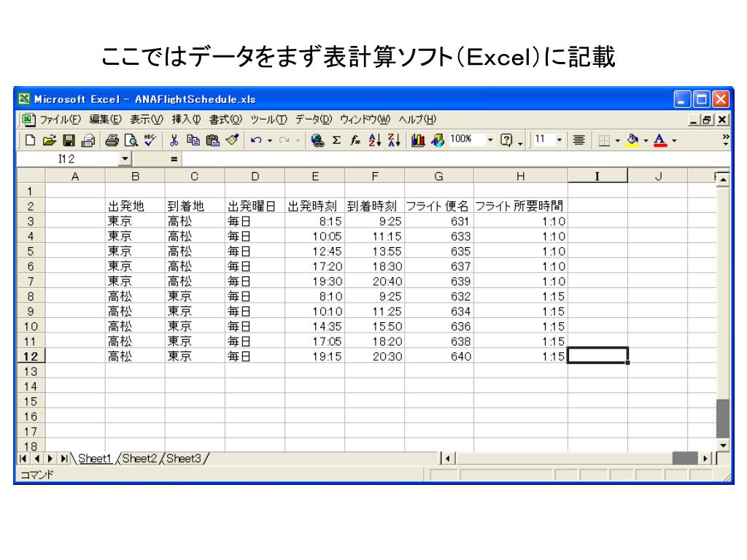Screen dimensions: 747x560
Task: Expand the Font Color dropdown arrow
Action: 674,141
